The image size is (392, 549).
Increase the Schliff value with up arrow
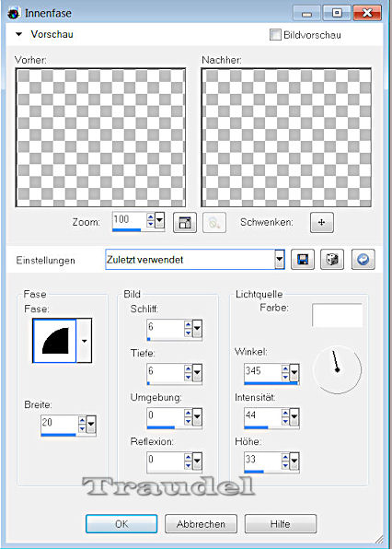188,324
